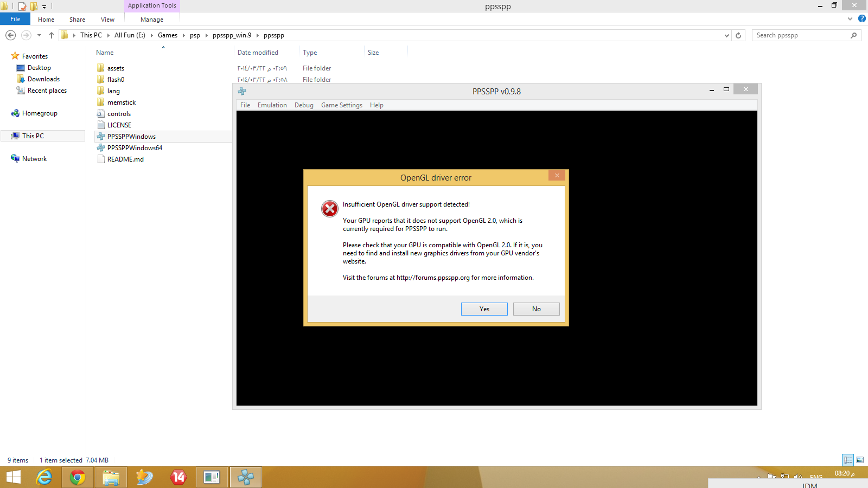Click the PPSSPP taskbar icon
This screenshot has width=868, height=488.
click(x=246, y=477)
